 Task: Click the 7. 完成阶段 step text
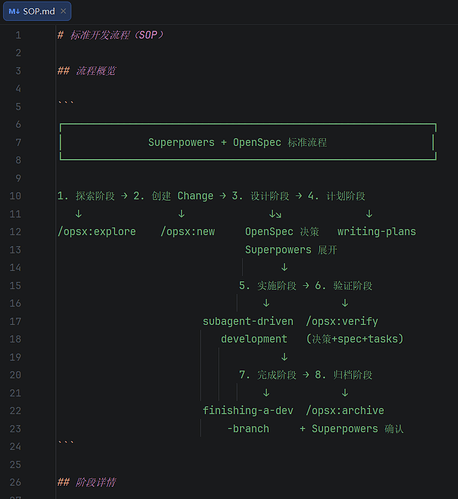pos(268,375)
